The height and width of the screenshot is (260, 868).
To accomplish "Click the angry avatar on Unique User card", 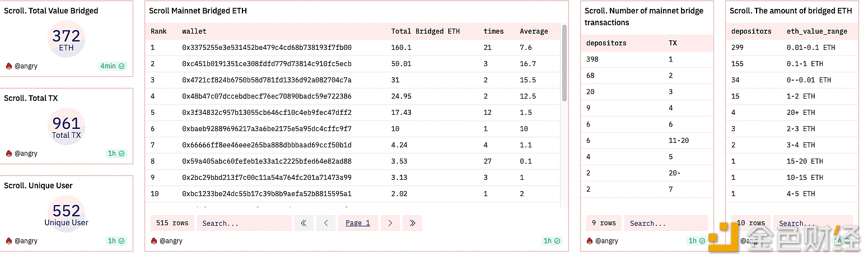I will tap(9, 241).
